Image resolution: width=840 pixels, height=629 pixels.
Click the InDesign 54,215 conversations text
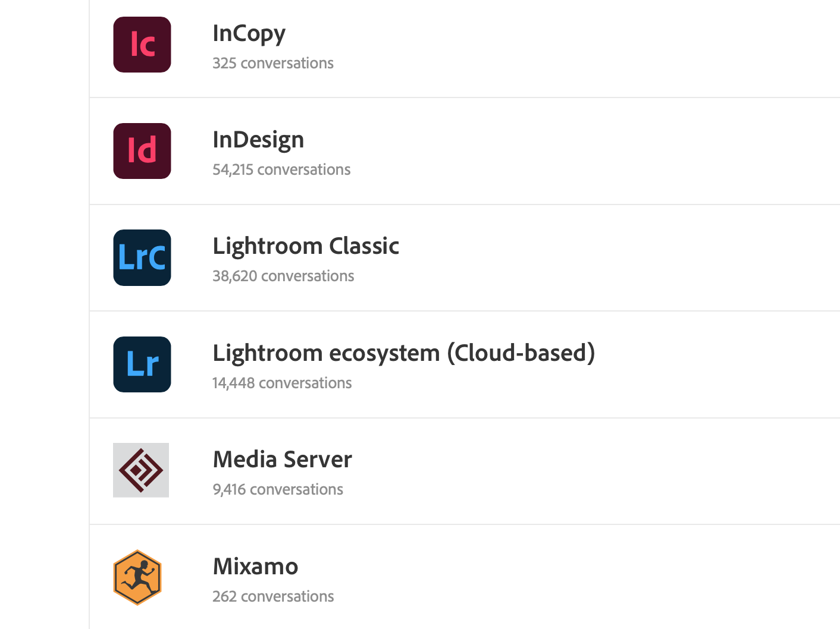tap(281, 169)
